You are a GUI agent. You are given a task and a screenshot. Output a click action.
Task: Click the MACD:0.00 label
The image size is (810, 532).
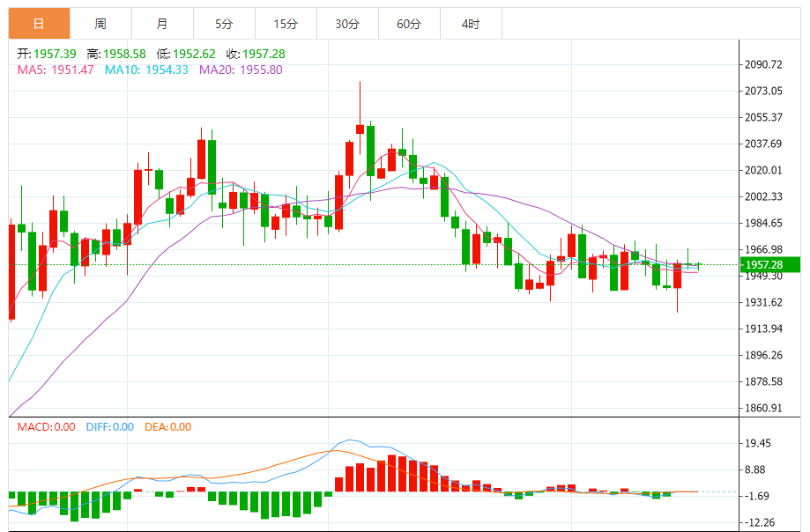tap(47, 426)
